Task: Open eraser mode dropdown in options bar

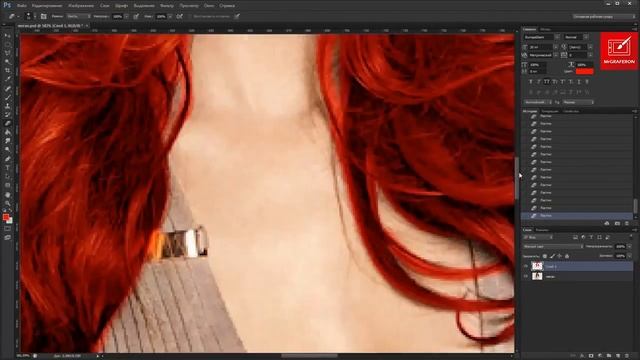Action: [78, 16]
